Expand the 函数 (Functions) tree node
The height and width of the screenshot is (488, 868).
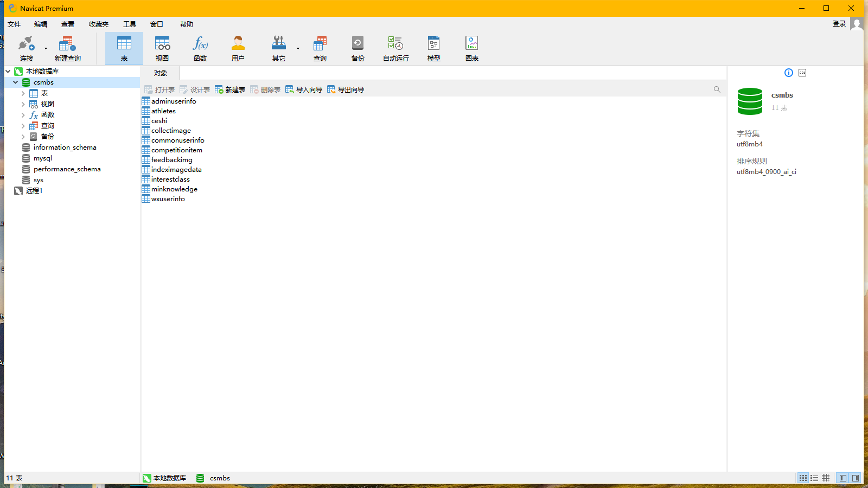pos(23,115)
